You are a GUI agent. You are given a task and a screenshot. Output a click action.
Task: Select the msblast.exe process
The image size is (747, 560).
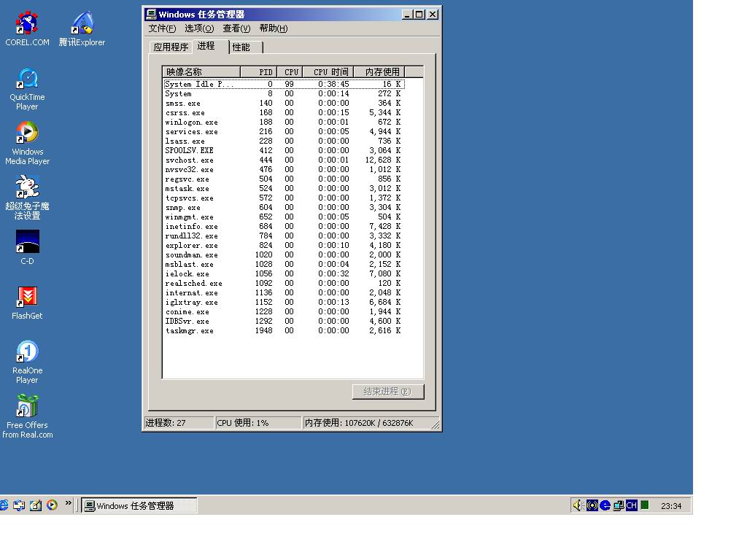click(284, 264)
